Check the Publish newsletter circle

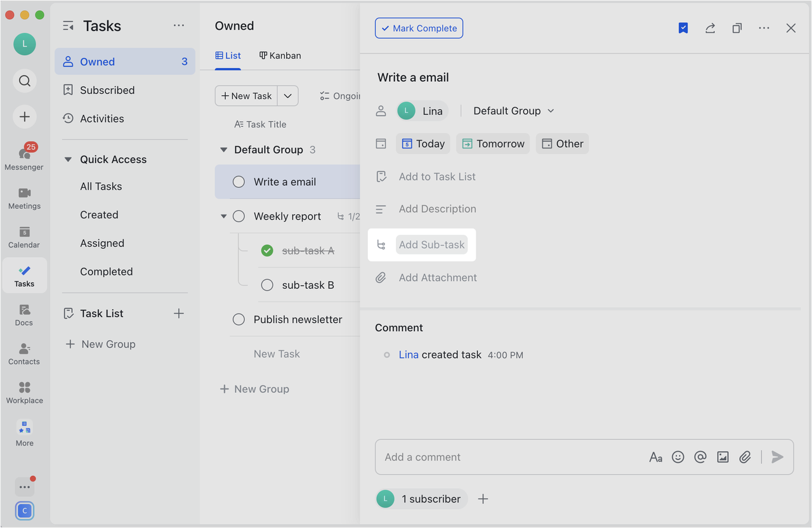click(x=239, y=319)
